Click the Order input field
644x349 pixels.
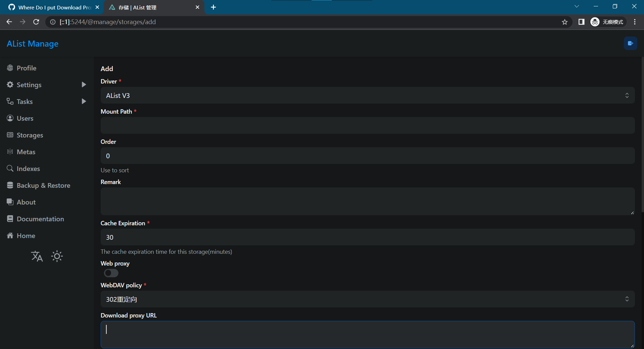point(368,156)
